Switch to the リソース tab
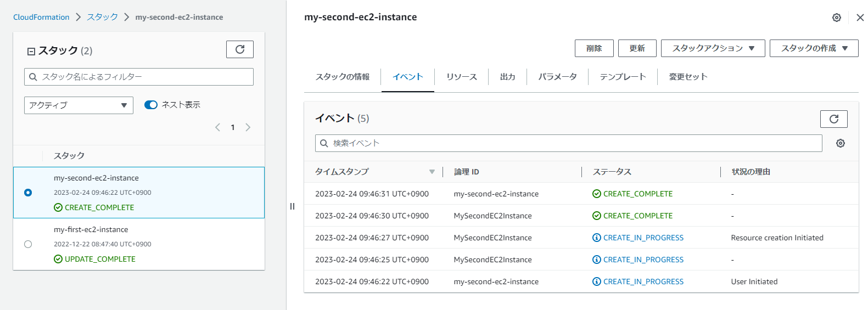Image resolution: width=868 pixels, height=310 pixels. pyautogui.click(x=461, y=77)
